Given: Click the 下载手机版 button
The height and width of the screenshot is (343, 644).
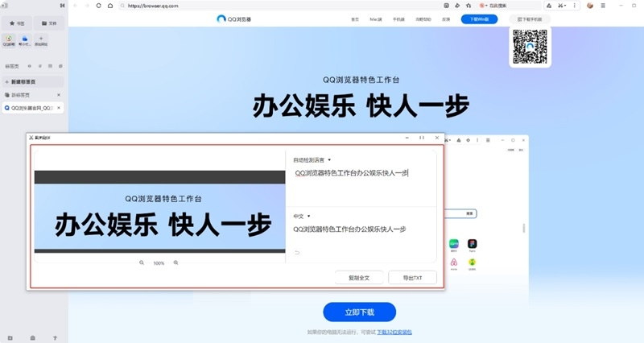Looking at the screenshot, I should coord(530,19).
